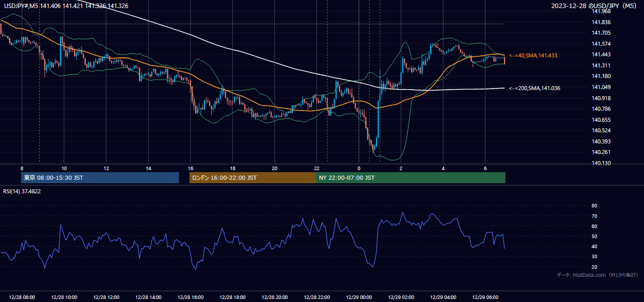Click RSI scale level 50
Viewport: 644px width, 302px height.
(x=594, y=236)
